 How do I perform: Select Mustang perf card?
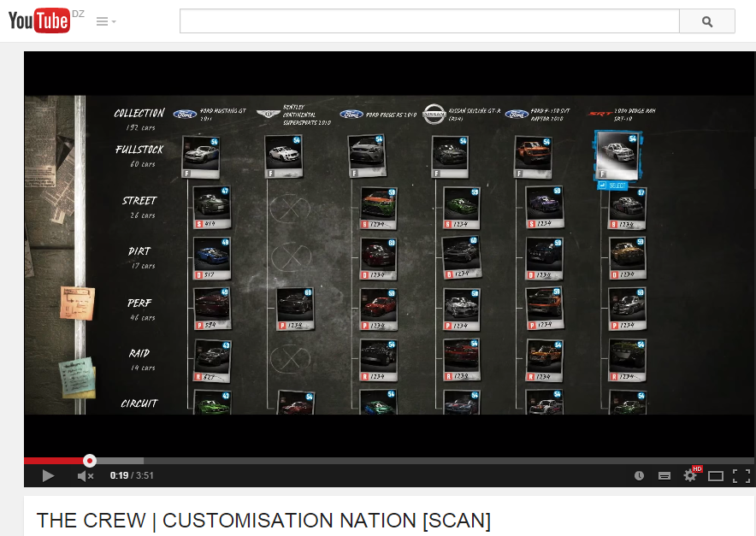211,309
